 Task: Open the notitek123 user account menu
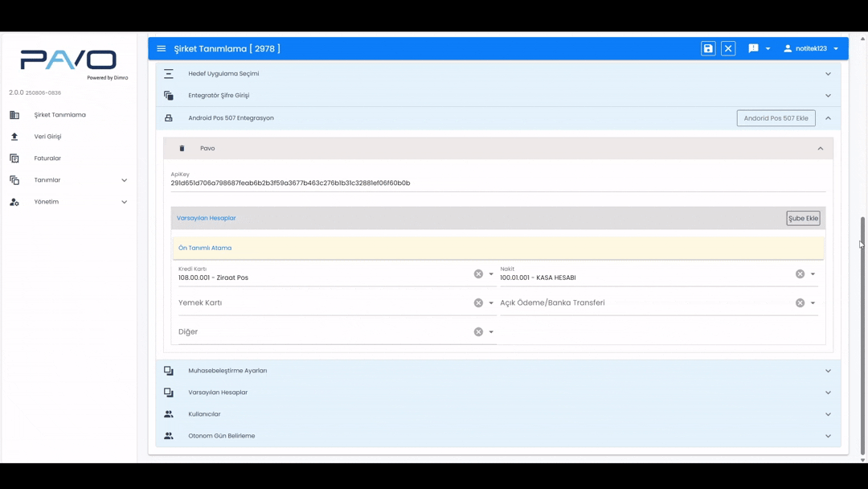pos(811,49)
